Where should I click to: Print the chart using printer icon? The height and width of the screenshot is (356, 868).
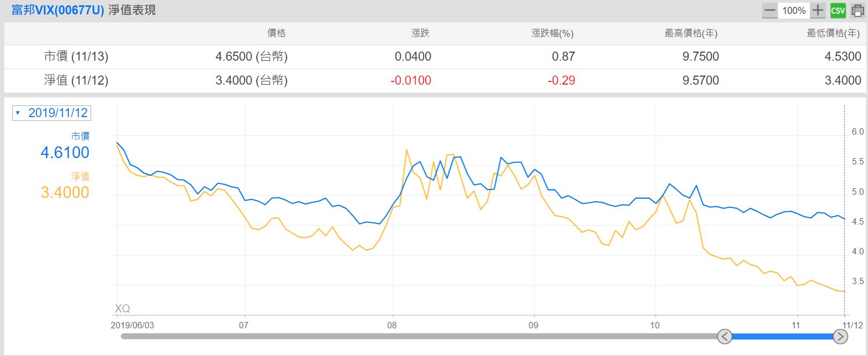tap(857, 11)
